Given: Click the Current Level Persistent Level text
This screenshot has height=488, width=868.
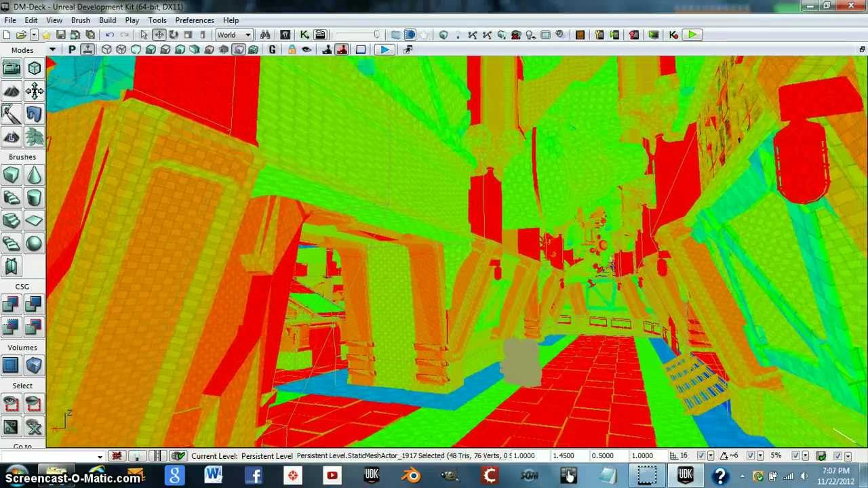Looking at the screenshot, I should [x=242, y=456].
